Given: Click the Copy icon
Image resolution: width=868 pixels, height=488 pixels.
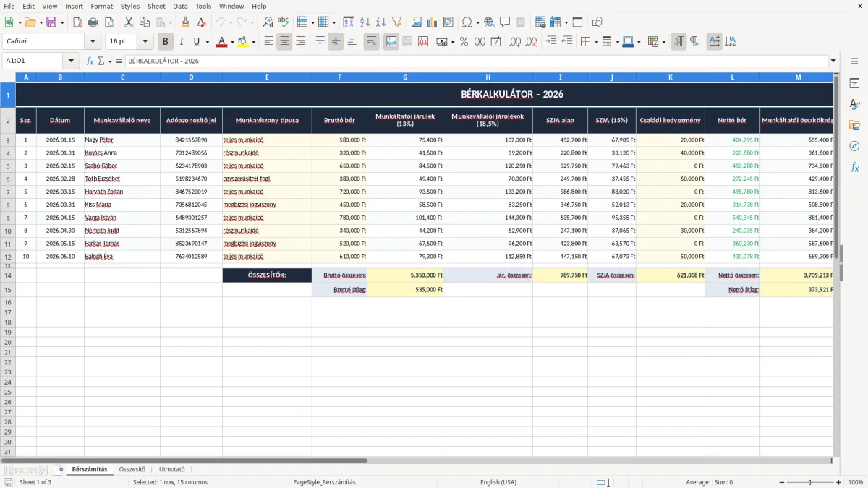Looking at the screenshot, I should click(x=145, y=22).
